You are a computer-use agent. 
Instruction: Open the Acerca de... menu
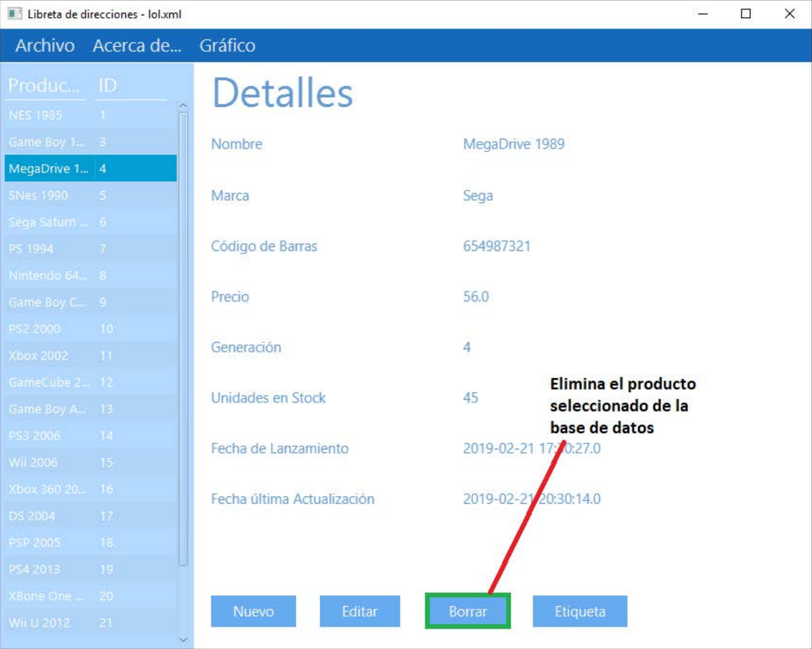pyautogui.click(x=137, y=46)
